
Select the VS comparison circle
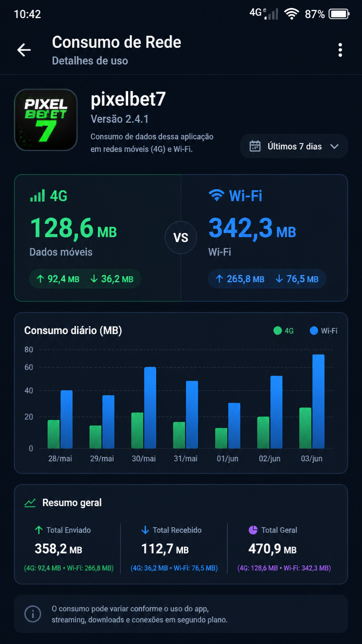[x=180, y=238]
